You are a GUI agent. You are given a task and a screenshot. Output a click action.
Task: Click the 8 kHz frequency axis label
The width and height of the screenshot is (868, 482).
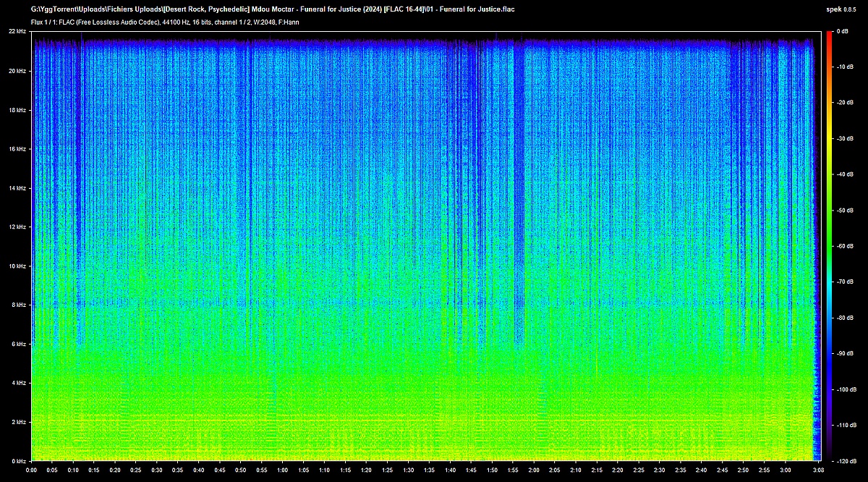pos(19,305)
